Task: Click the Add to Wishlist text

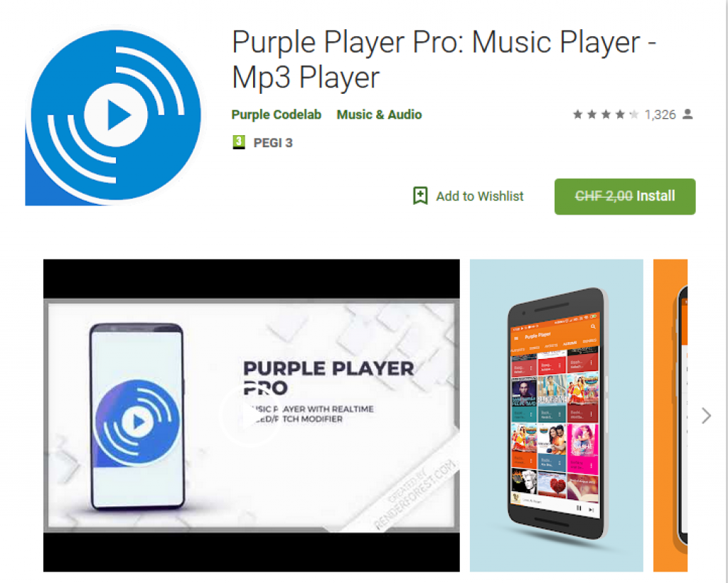Action: click(x=480, y=196)
